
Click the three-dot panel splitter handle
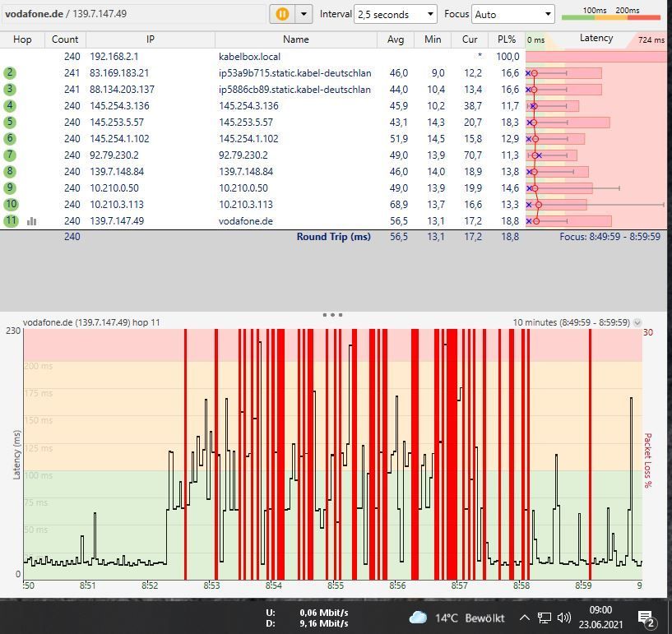[x=332, y=315]
